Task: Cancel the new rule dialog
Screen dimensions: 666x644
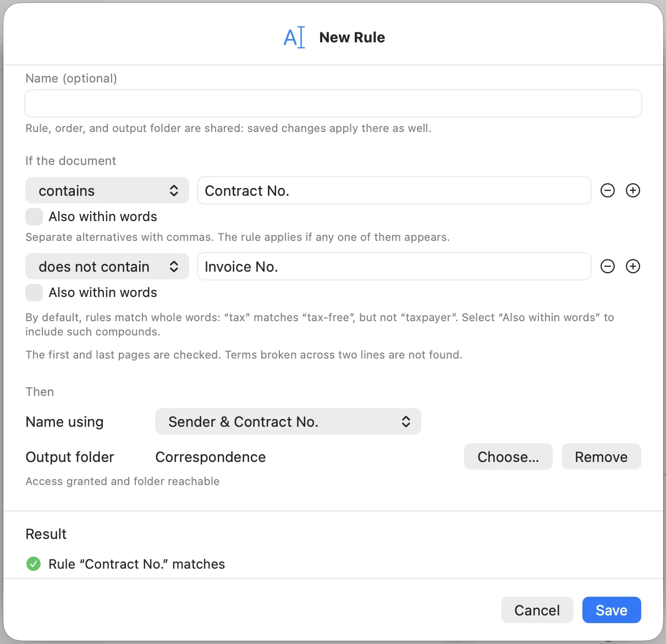Action: pos(537,610)
